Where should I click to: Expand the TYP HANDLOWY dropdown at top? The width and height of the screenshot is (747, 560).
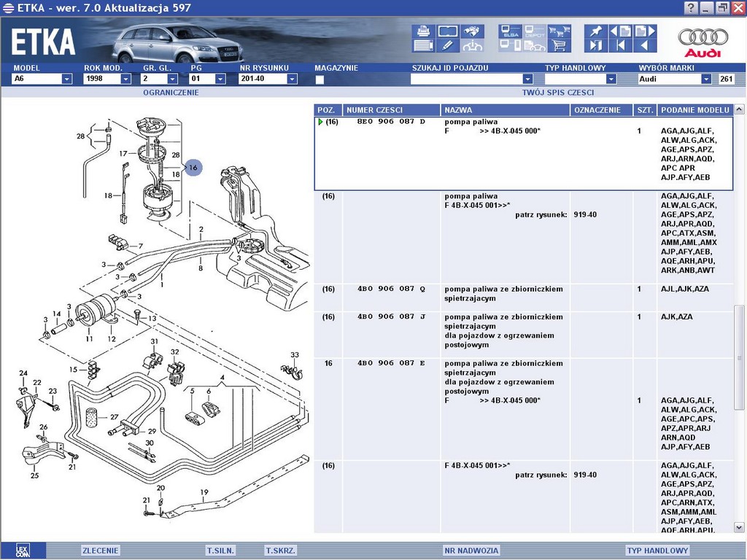pos(611,79)
